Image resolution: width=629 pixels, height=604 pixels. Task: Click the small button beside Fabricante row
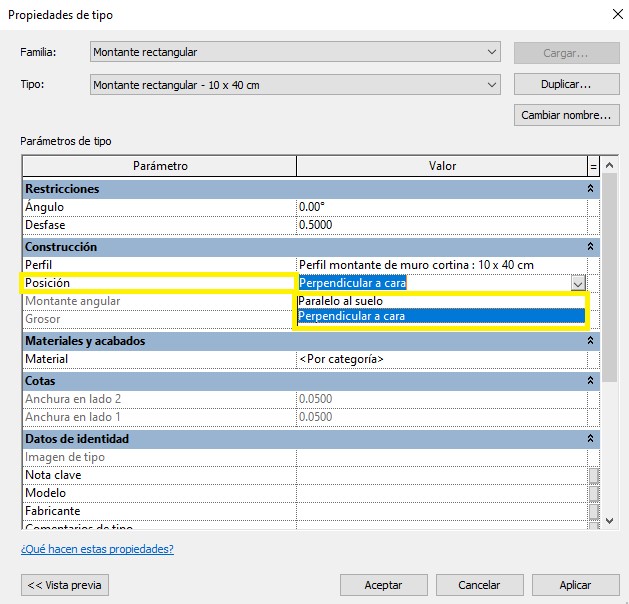pos(593,511)
